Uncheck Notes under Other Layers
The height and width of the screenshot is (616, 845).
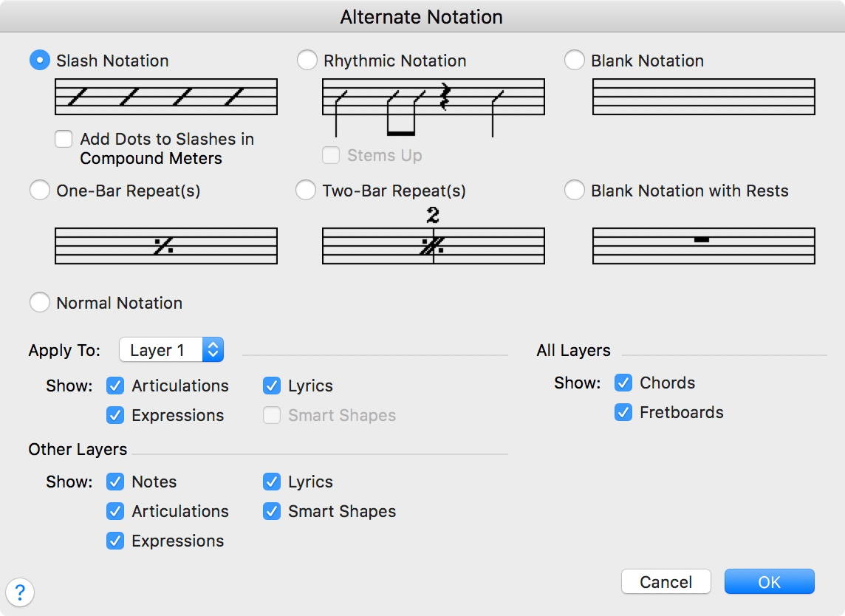point(115,482)
